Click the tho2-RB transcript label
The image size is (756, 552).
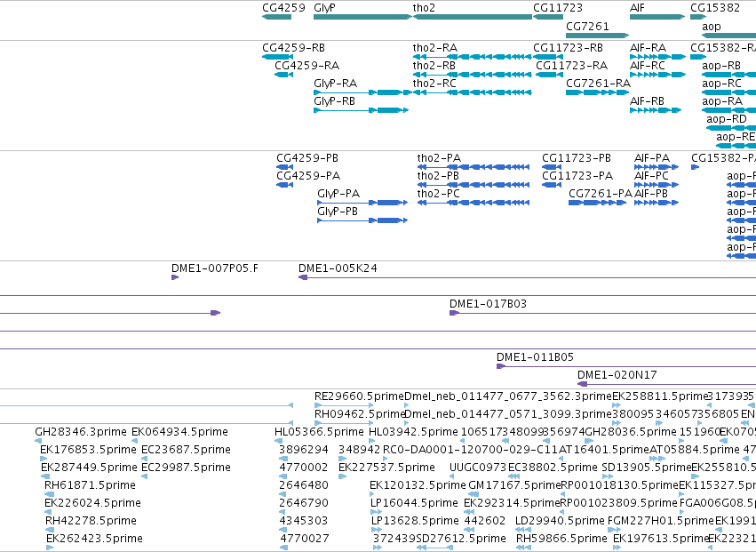click(x=434, y=66)
